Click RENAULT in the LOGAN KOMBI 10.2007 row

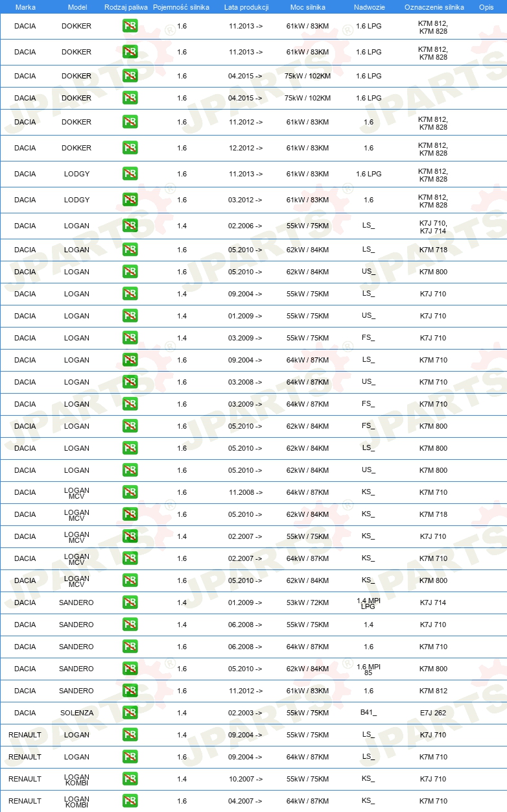pos(25,779)
